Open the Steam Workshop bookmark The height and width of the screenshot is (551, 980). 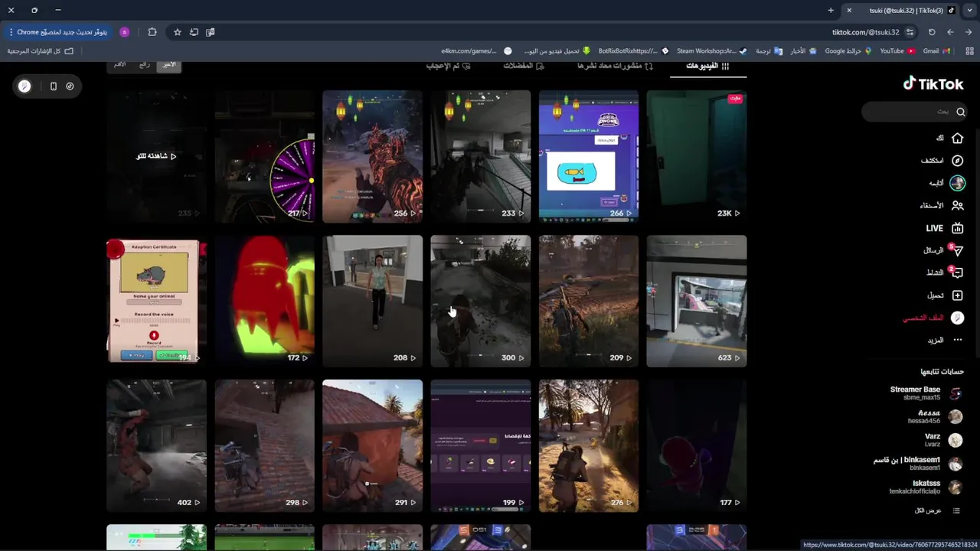coord(711,51)
